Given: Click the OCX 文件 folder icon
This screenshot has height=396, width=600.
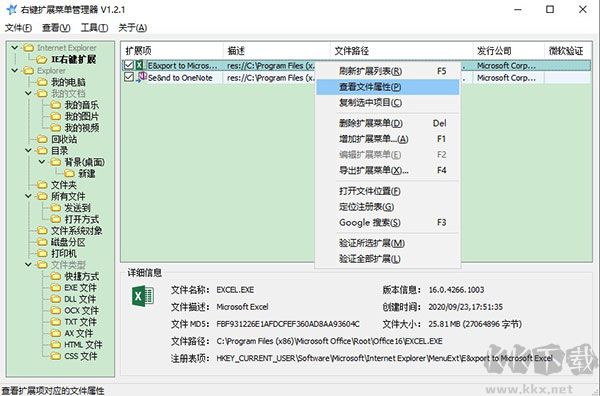Looking at the screenshot, I should coord(55,310).
